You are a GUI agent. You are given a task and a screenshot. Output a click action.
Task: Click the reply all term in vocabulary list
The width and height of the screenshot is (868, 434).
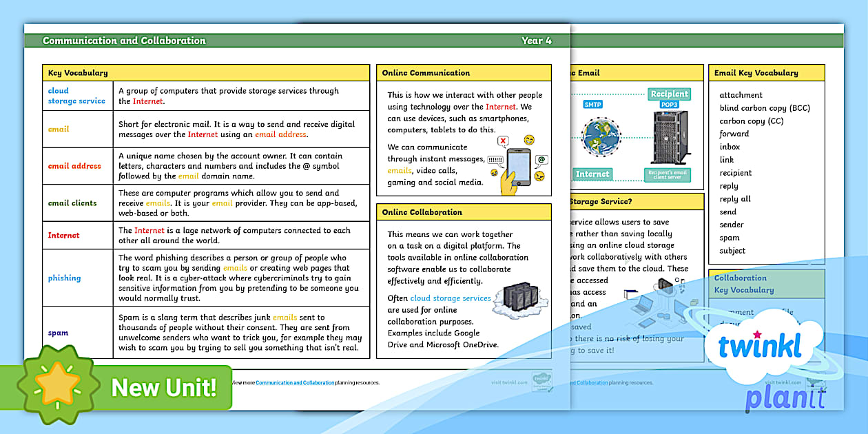[736, 198]
